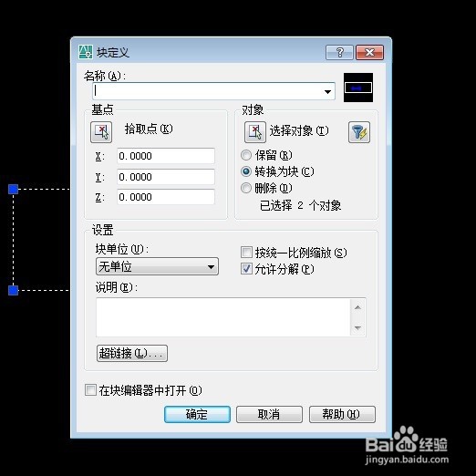This screenshot has height=476, width=476.
Task: Click the 选择对象(T) label
Action: 299,131
